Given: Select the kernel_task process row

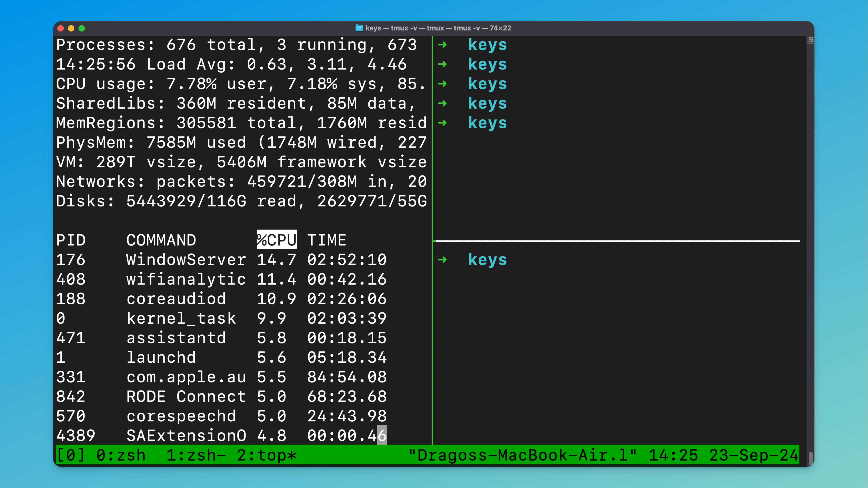Looking at the screenshot, I should pyautogui.click(x=181, y=318).
